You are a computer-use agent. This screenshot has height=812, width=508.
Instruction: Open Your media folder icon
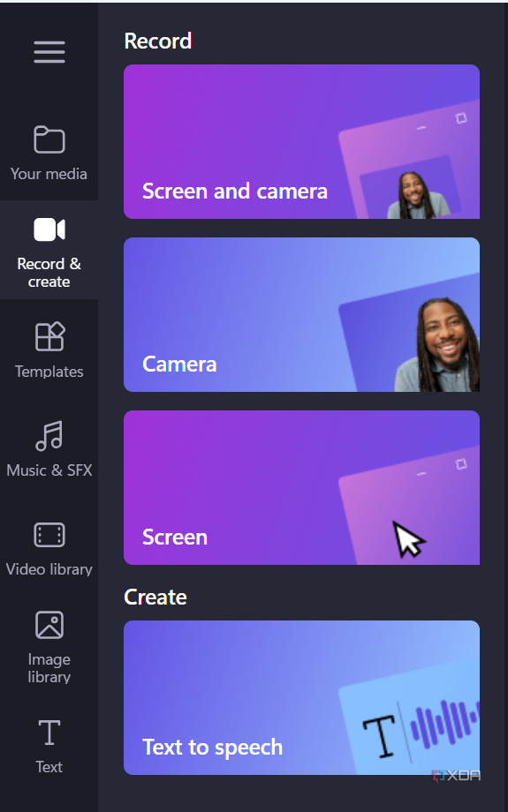coord(49,139)
